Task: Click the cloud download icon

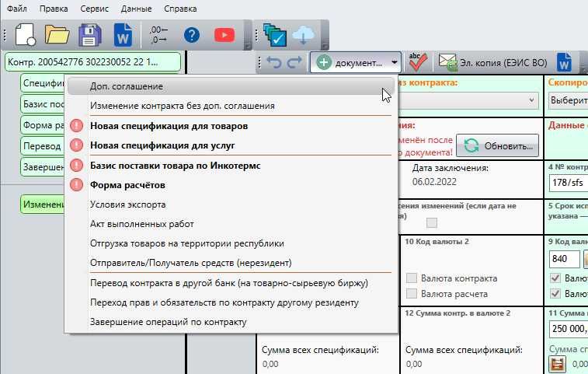Action: pos(303,36)
